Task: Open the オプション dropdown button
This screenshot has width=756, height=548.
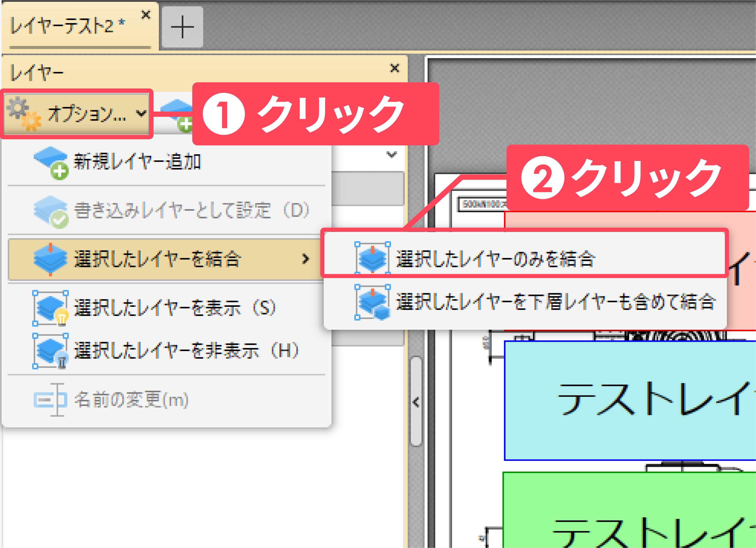Action: coord(77,114)
